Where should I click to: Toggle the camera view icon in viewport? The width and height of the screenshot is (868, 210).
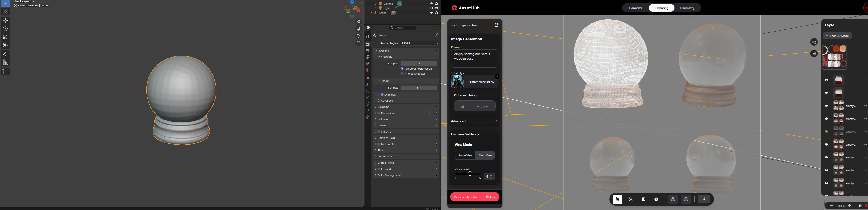point(359,36)
